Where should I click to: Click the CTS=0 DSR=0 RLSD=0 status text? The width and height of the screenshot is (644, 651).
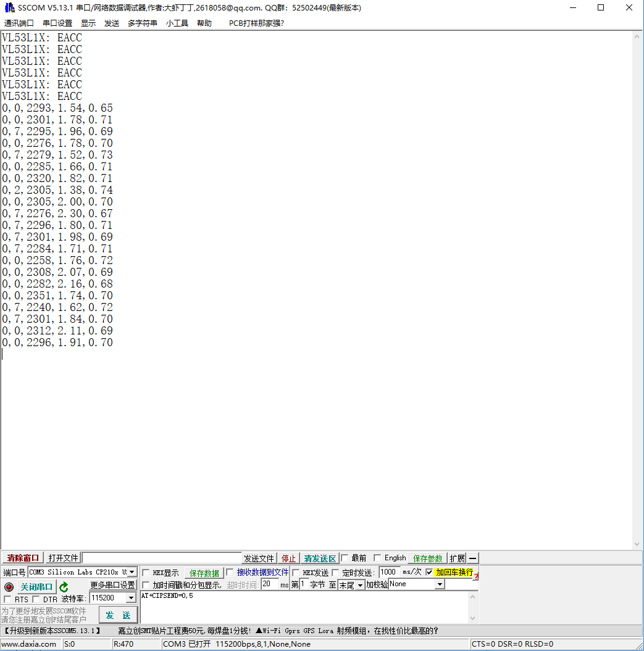tap(512, 644)
